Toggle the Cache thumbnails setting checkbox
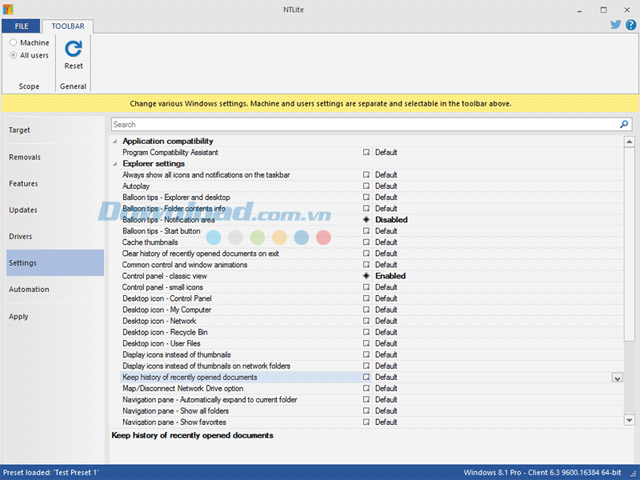The image size is (640, 480). click(x=366, y=242)
